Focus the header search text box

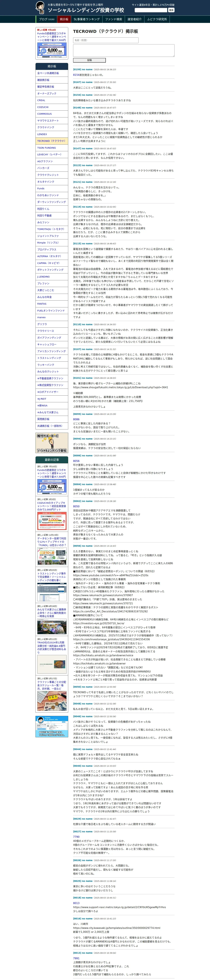pos(151,10)
